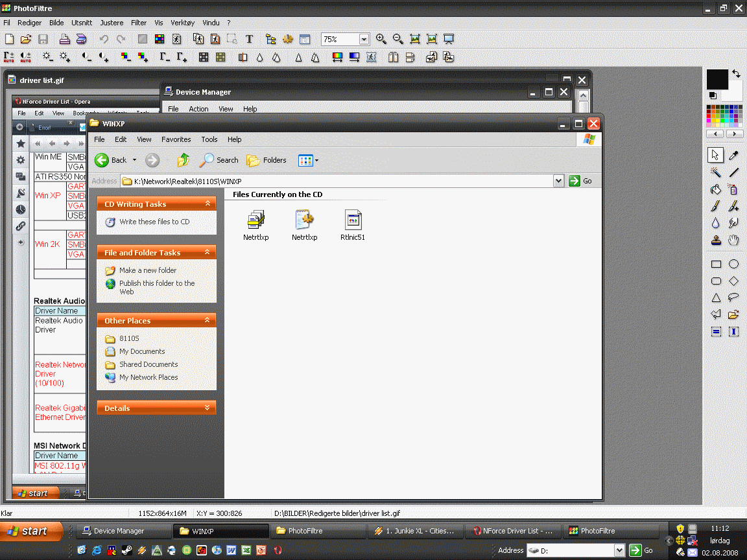Select the Eyedropper (pipette) tool
The width and height of the screenshot is (747, 560).
coord(733,155)
